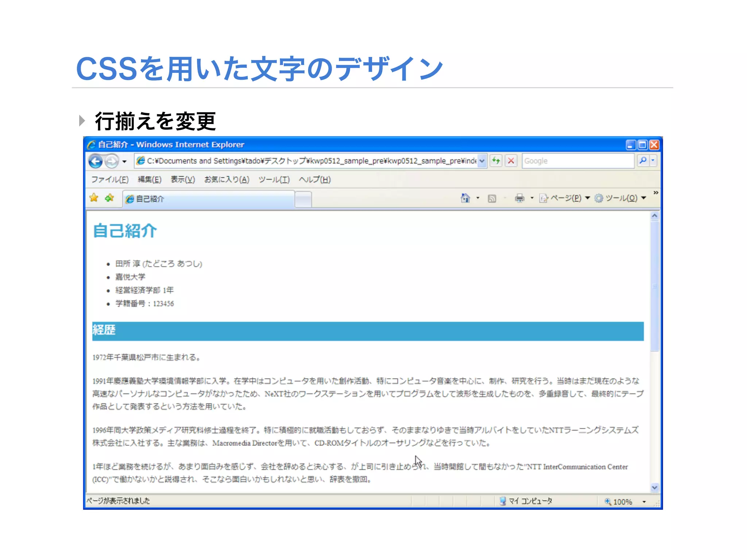This screenshot has height=560, width=747.
Task: Click Add to Favorites plus-star icon
Action: [x=109, y=198]
